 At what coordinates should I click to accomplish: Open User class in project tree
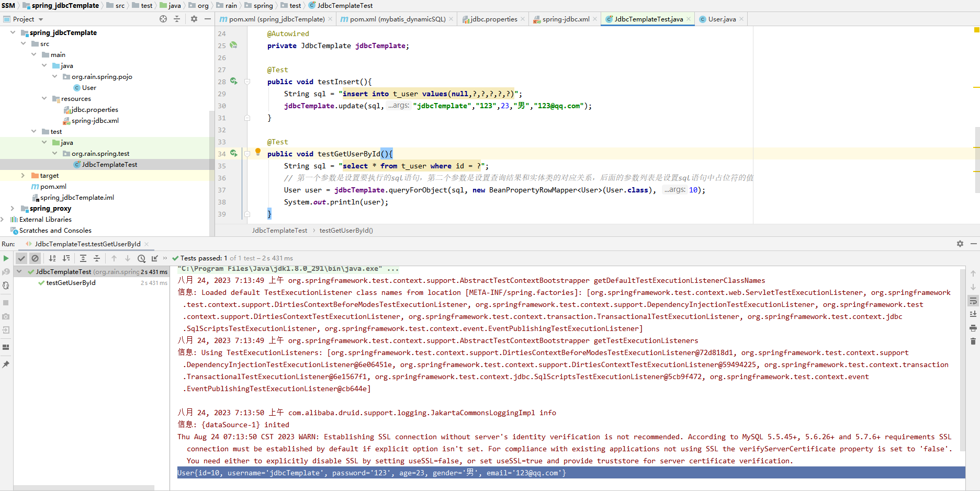[x=89, y=87]
